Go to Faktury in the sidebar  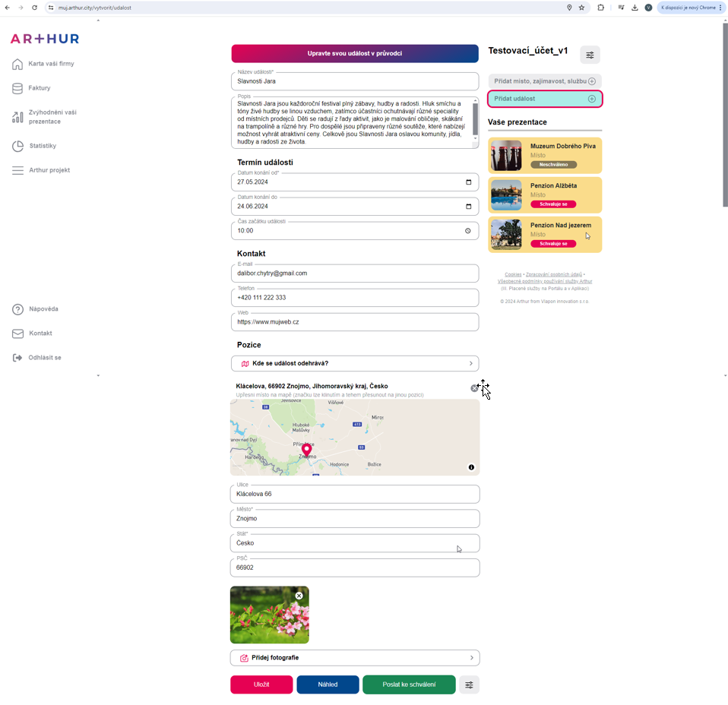[x=40, y=88]
